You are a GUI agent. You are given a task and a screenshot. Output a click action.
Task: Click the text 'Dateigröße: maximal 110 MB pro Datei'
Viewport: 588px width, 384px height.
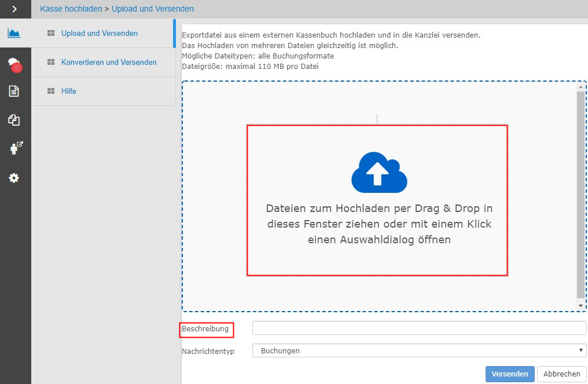pyautogui.click(x=250, y=67)
